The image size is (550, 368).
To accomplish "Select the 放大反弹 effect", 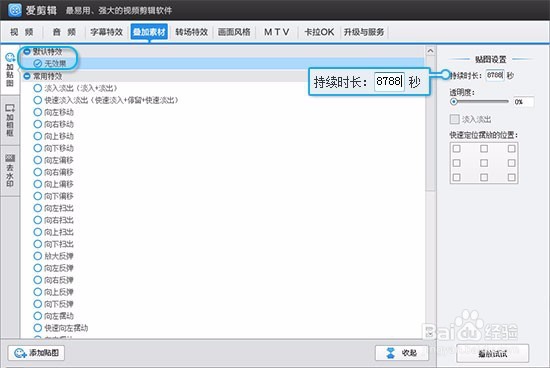I will [54, 256].
